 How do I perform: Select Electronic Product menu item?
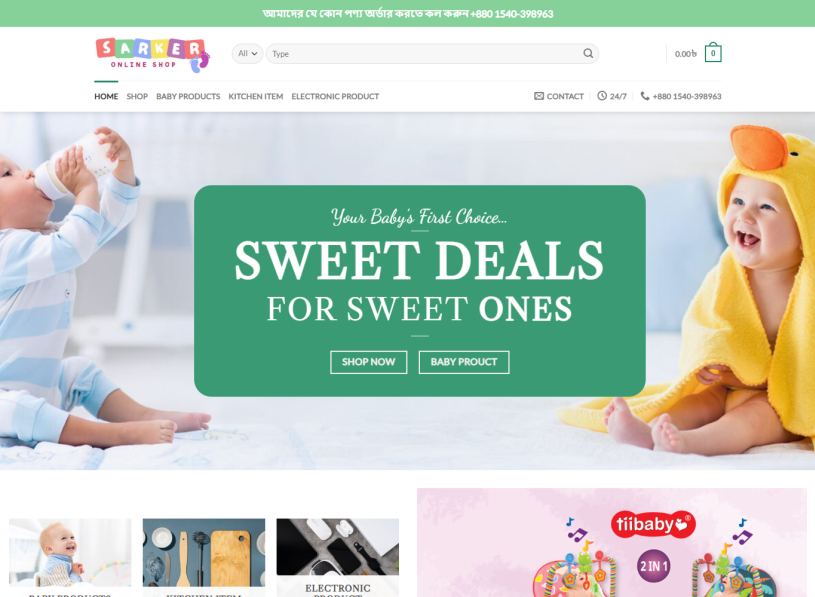click(335, 96)
